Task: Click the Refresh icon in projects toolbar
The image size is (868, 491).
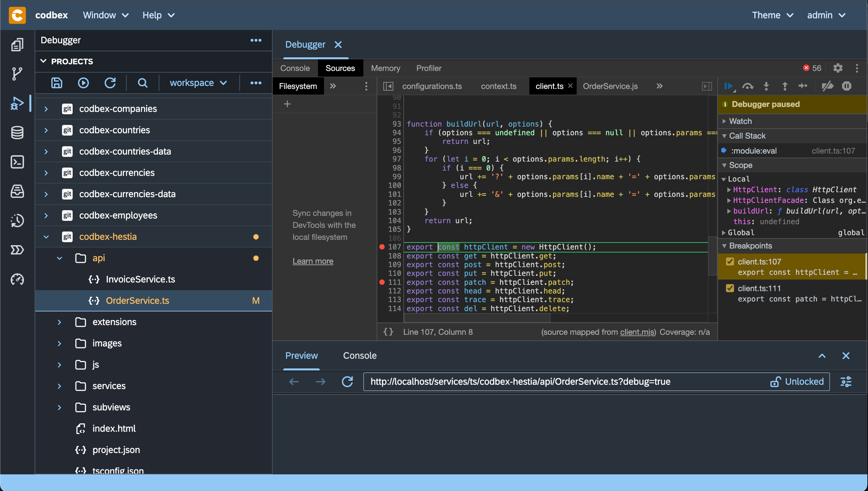Action: (x=110, y=83)
